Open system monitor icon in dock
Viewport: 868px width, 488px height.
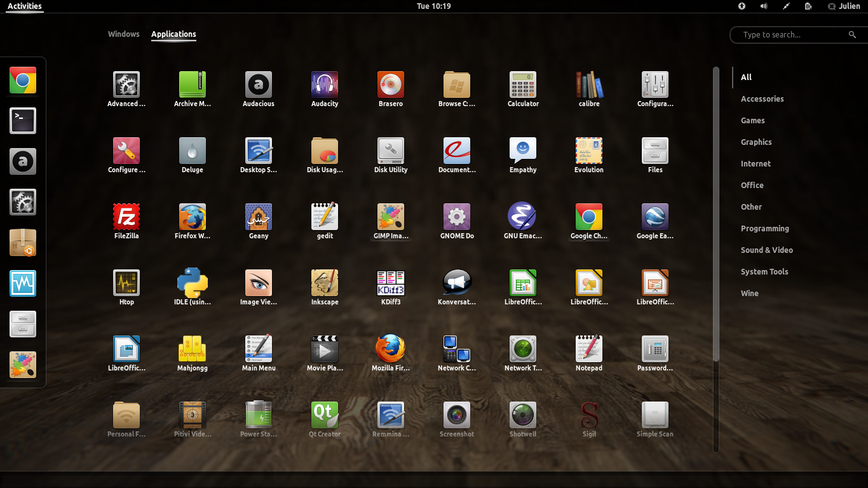23,283
